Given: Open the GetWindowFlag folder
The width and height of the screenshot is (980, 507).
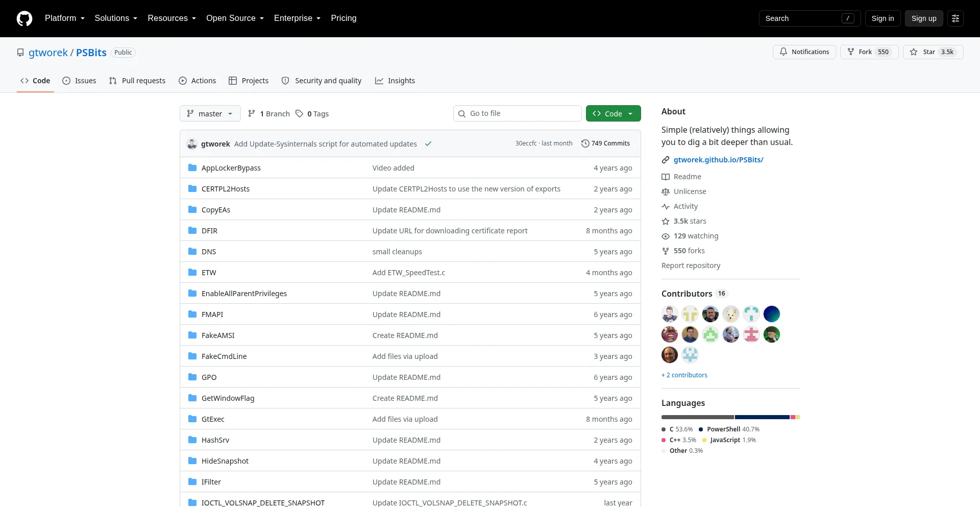Looking at the screenshot, I should (x=228, y=398).
